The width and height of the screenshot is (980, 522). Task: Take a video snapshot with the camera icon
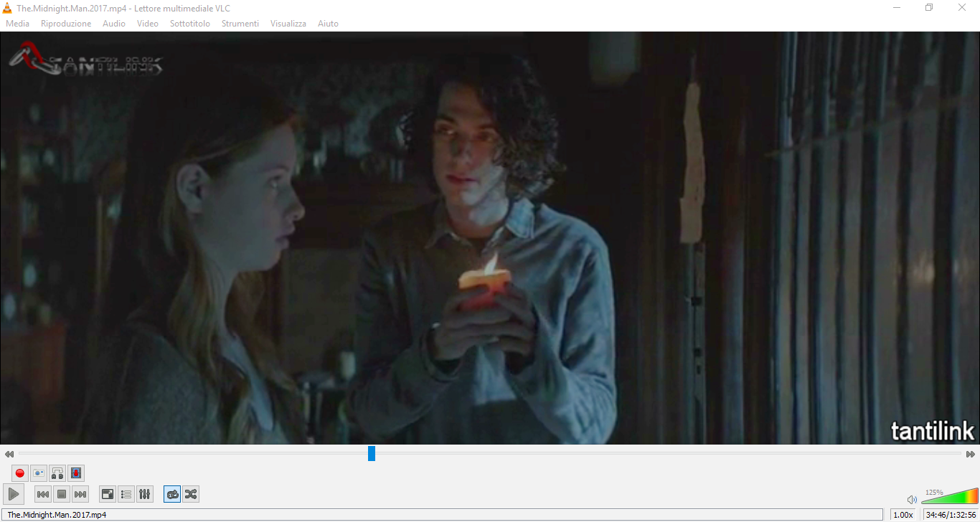tap(39, 473)
